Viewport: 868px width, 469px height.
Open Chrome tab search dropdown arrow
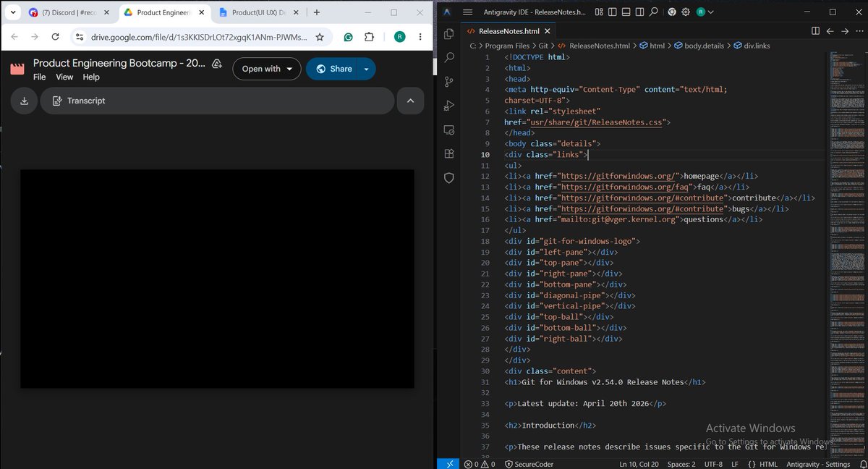(x=13, y=12)
